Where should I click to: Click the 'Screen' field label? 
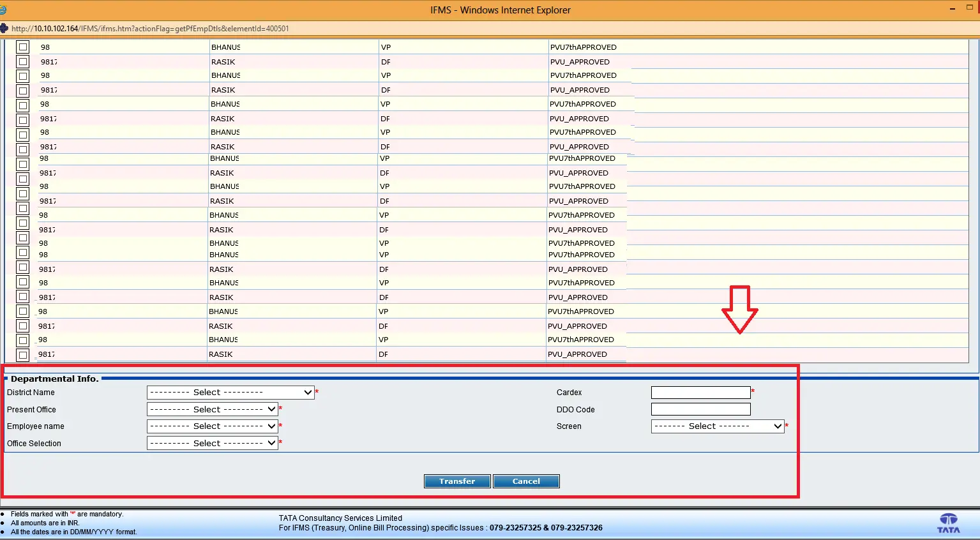[x=569, y=426]
